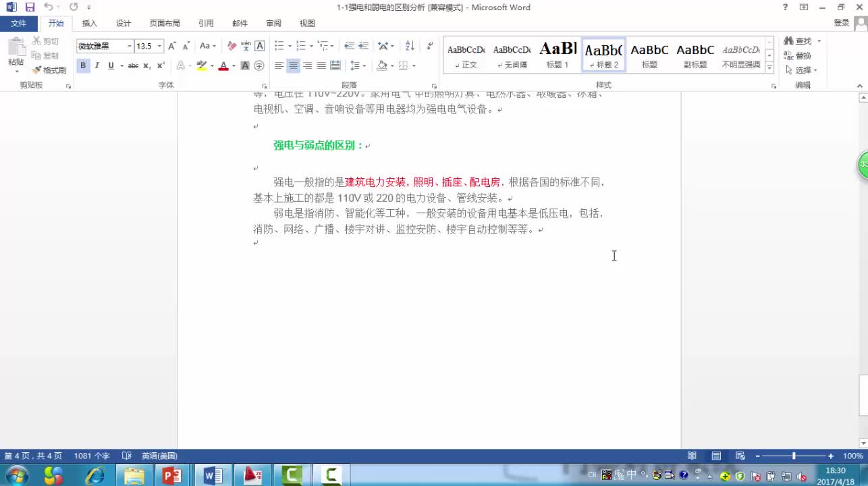This screenshot has height=486, width=868.
Task: Toggle Underline formatting button
Action: pos(111,65)
